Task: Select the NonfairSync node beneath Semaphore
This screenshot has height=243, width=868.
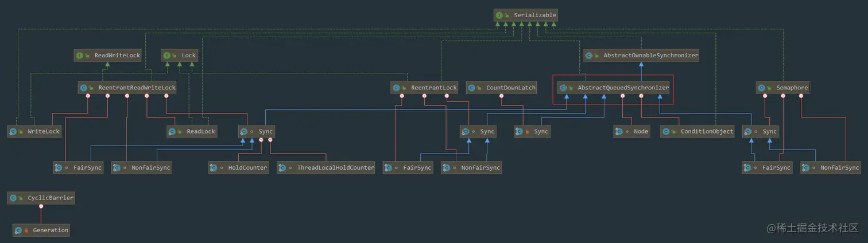Action: click(x=831, y=168)
